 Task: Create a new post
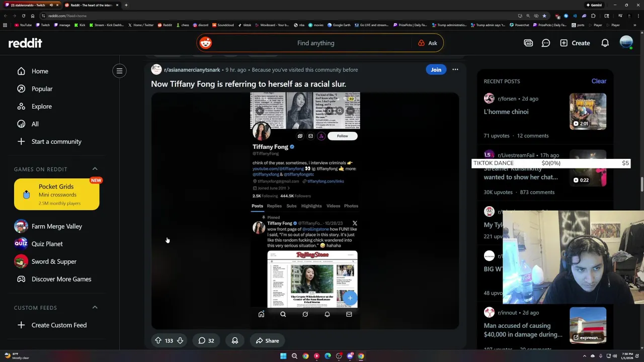tap(575, 43)
